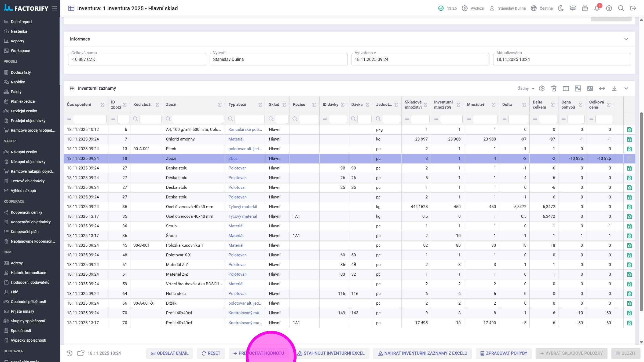The height and width of the screenshot is (362, 644).
Task: Open notifications bell icon
Action: coord(597,8)
